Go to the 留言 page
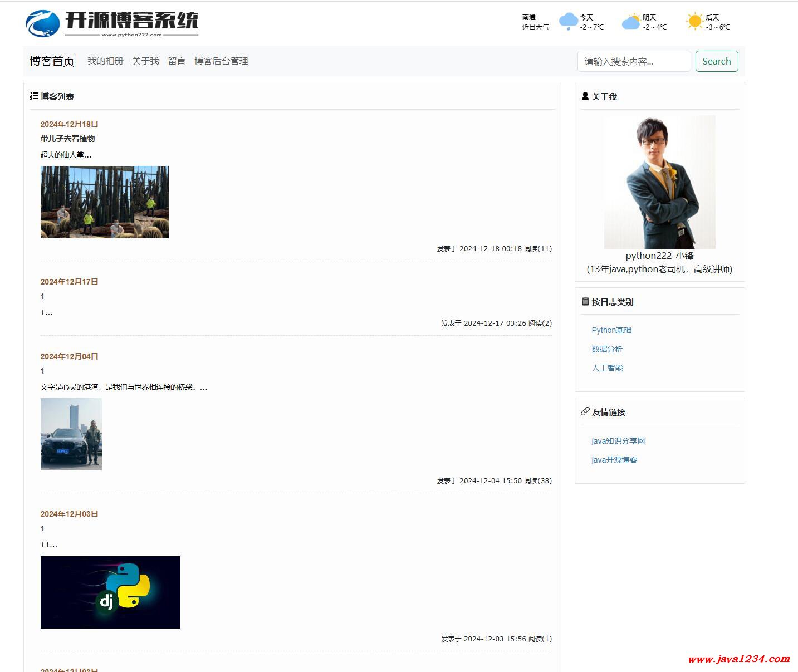 [x=177, y=61]
